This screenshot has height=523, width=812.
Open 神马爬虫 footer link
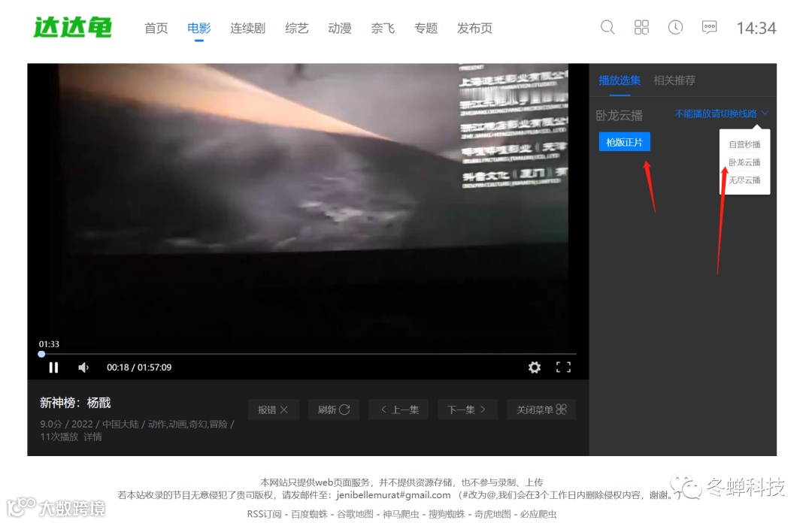pos(401,514)
